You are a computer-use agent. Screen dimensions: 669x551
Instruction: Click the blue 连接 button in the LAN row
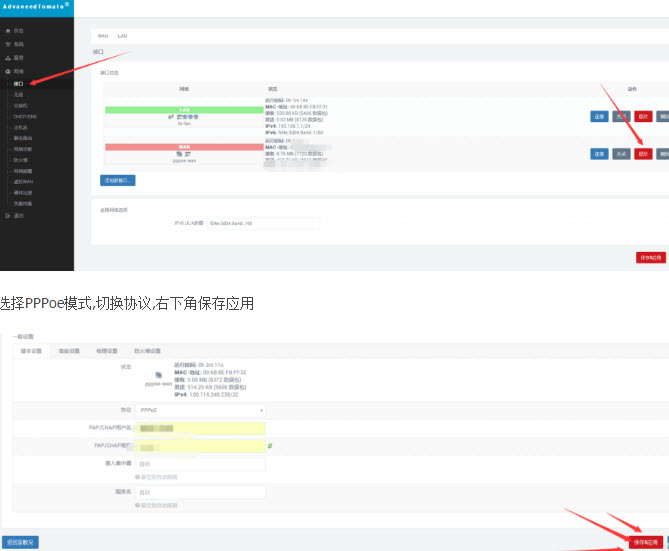599,116
